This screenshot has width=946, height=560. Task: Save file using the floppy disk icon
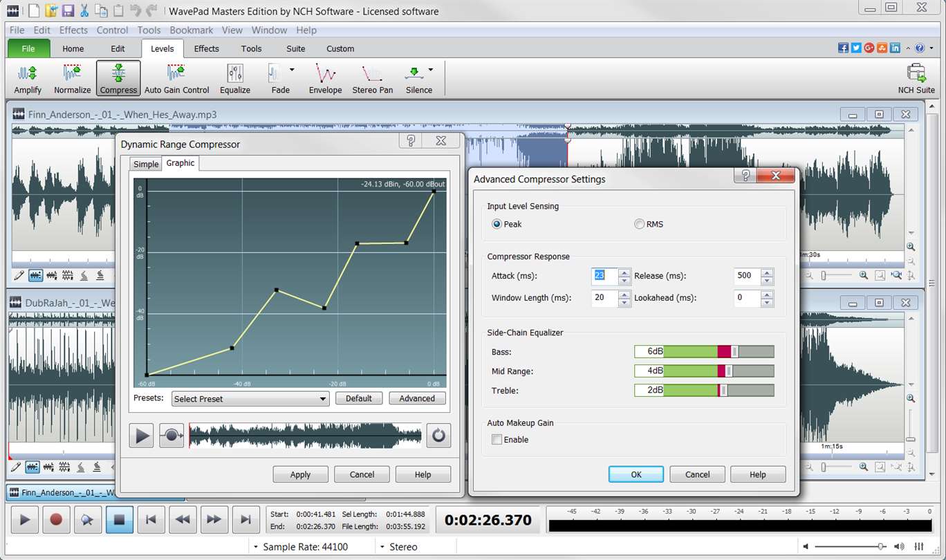pos(68,10)
